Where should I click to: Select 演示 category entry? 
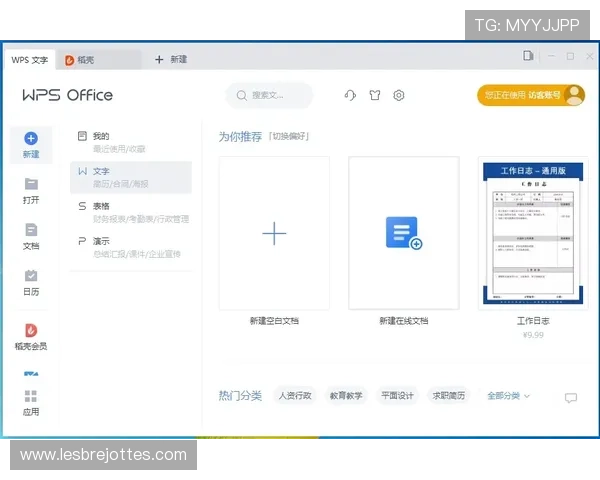coord(131,247)
